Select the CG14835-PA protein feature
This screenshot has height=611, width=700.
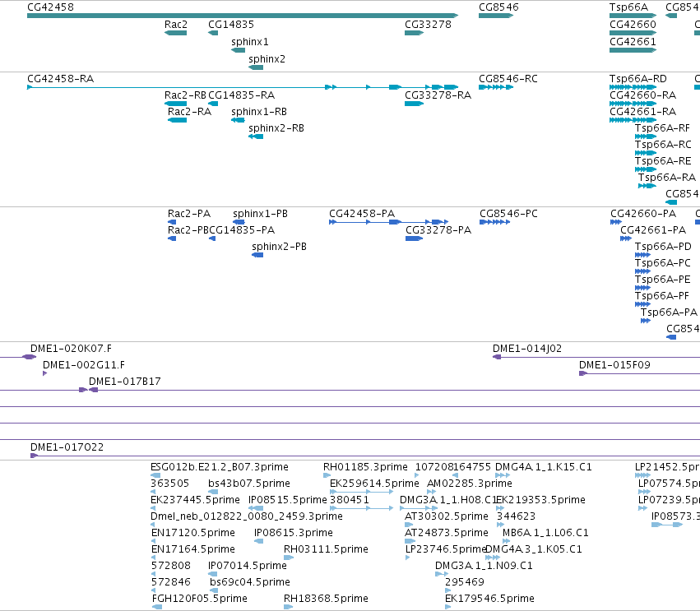pyautogui.click(x=212, y=238)
